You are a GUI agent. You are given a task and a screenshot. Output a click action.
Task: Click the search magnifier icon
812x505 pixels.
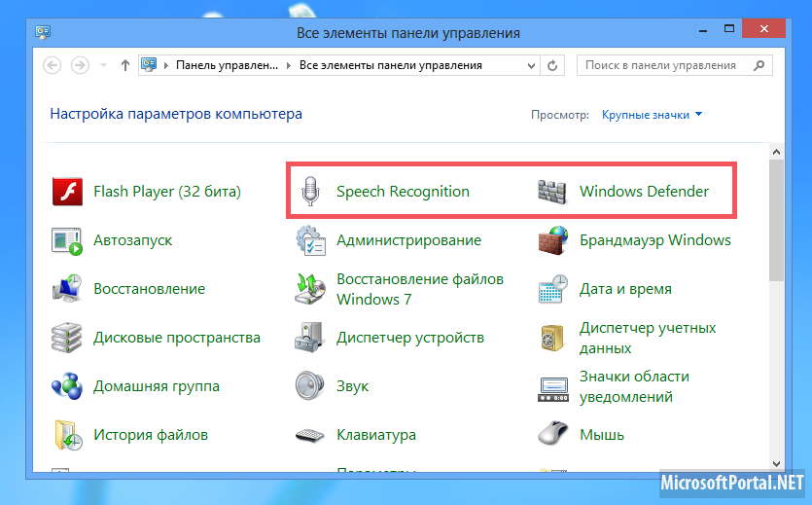(x=759, y=65)
